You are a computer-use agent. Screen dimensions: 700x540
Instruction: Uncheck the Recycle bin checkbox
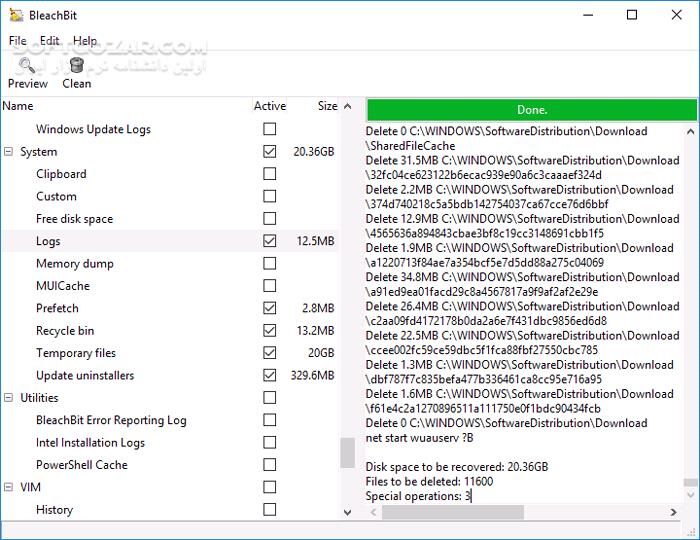[x=270, y=330]
